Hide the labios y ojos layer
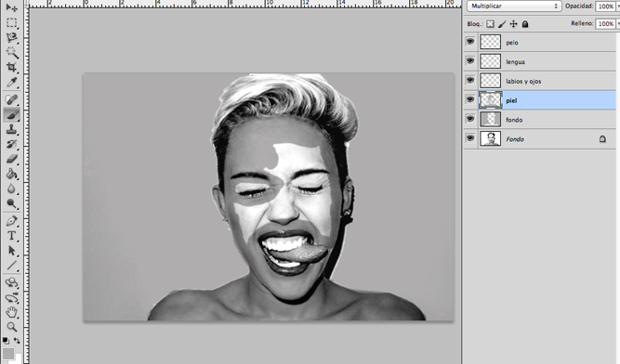Image resolution: width=620 pixels, height=364 pixels. click(x=469, y=80)
